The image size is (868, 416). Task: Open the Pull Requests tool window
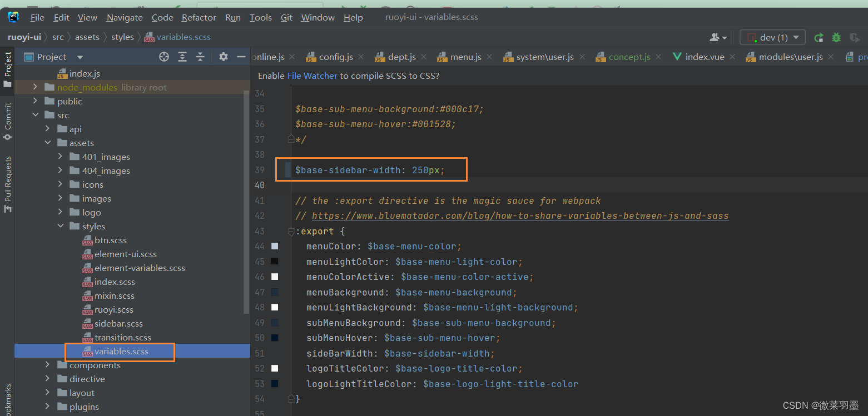[x=7, y=184]
